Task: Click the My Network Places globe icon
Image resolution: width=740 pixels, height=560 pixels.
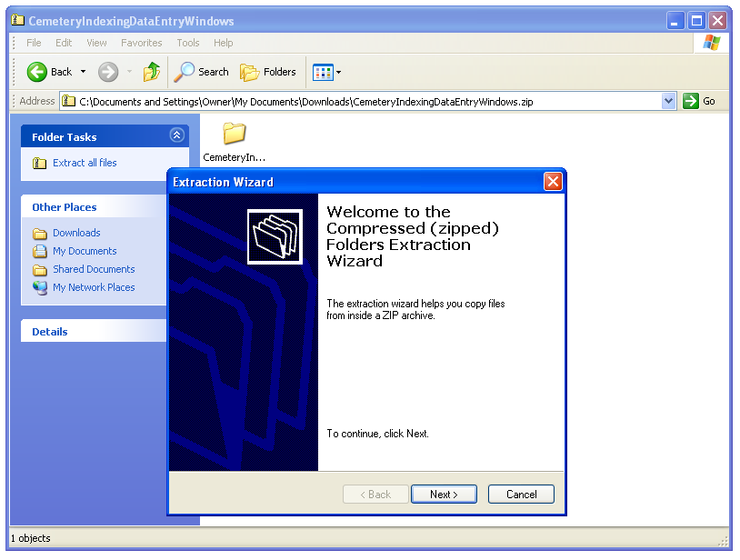Action: point(40,288)
